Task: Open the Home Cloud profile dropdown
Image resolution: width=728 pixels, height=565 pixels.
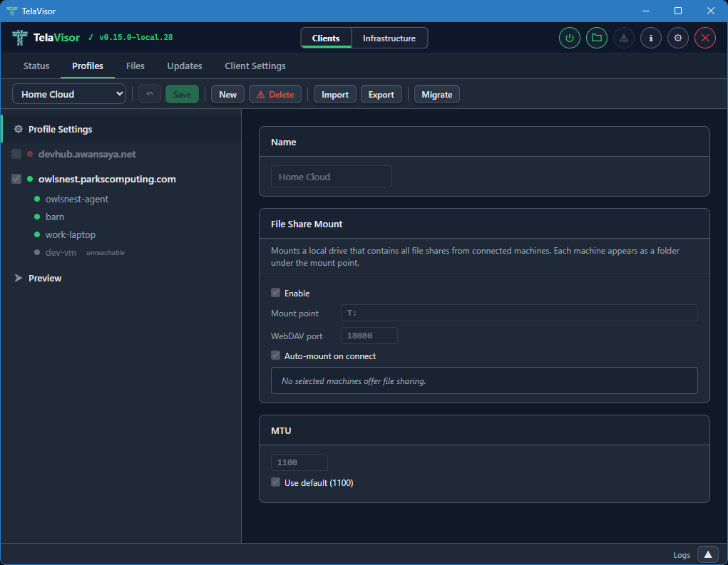Action: point(69,94)
